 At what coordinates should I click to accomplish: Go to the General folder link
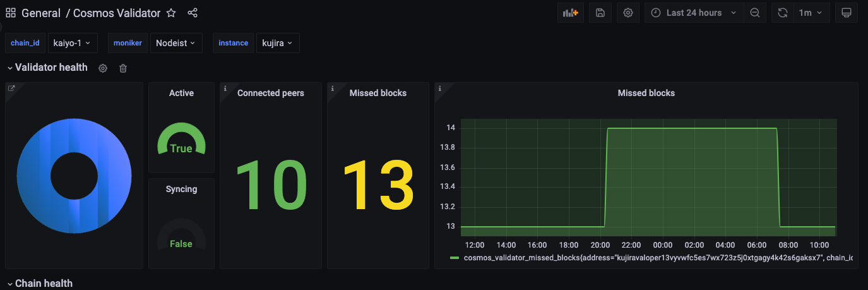point(41,13)
